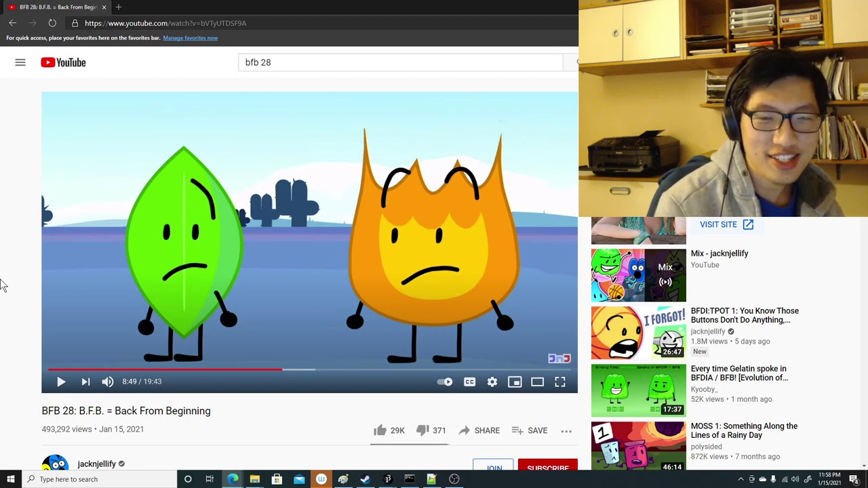Viewport: 868px width, 488px height.
Task: Toggle closed captions on the video
Action: [469, 382]
